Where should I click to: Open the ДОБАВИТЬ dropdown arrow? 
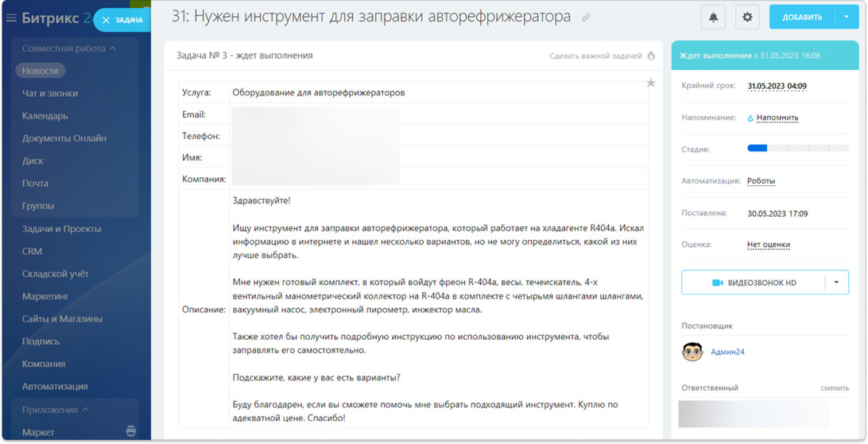click(847, 17)
